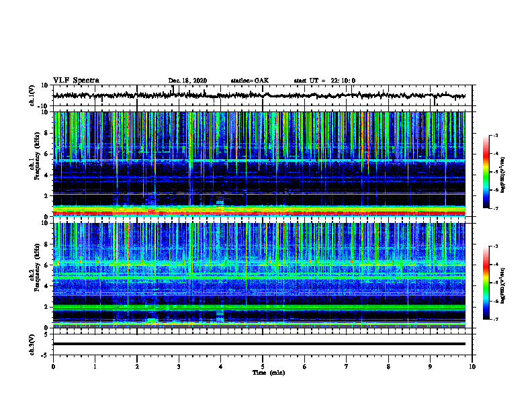Click the "10" tick at the time axis end

click(x=472, y=367)
